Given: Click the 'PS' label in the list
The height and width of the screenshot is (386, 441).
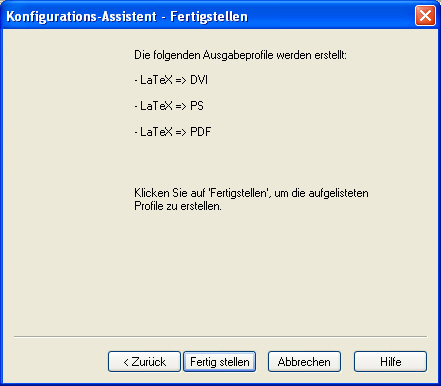Looking at the screenshot, I should [x=197, y=106].
